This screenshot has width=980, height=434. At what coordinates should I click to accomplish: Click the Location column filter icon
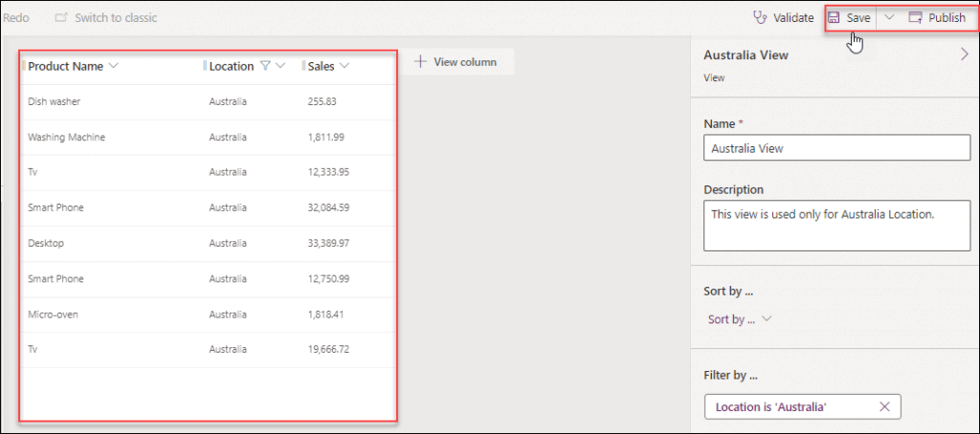(x=265, y=66)
